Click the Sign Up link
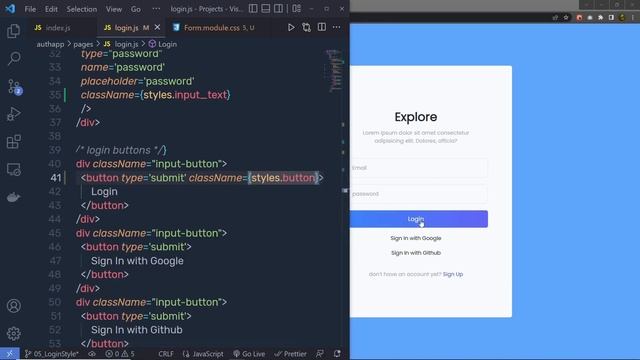 tap(453, 274)
